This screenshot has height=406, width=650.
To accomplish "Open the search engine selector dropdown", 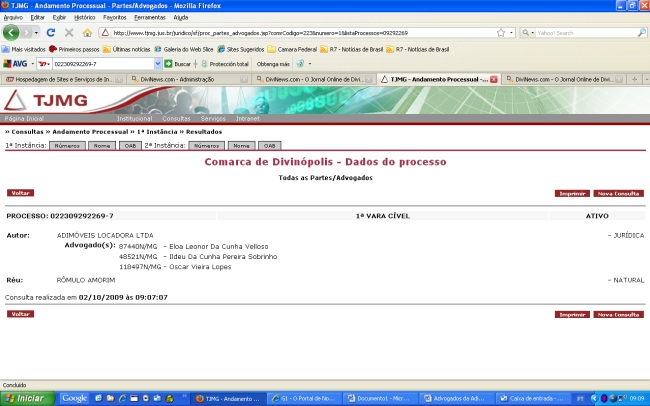I will pyautogui.click(x=528, y=32).
